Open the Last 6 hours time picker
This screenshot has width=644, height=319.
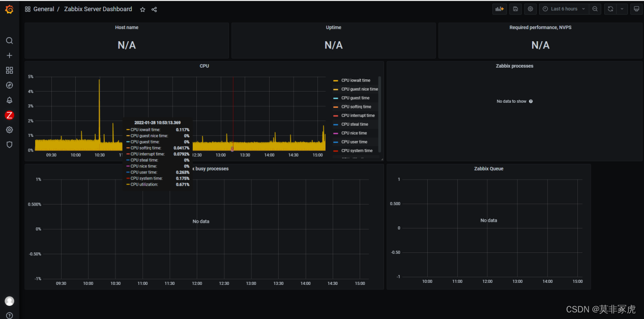click(x=564, y=9)
